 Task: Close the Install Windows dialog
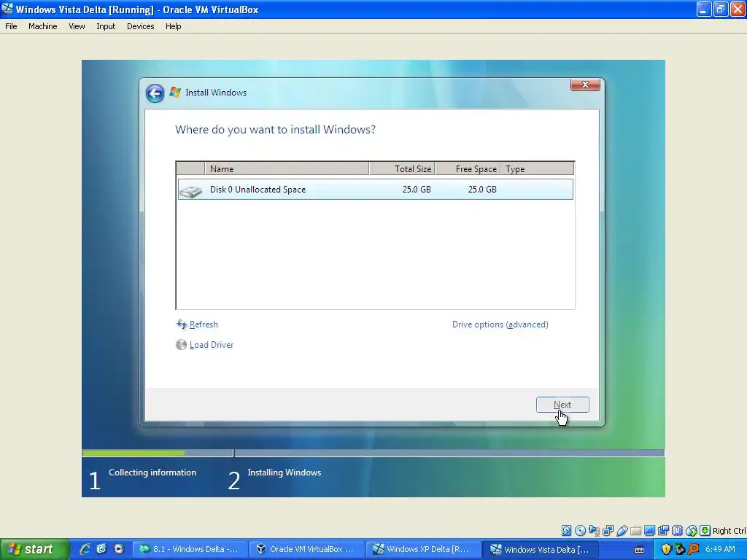coord(585,85)
